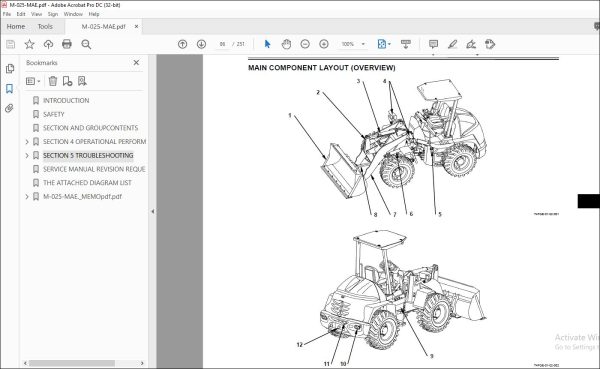Image resolution: width=600 pixels, height=369 pixels.
Task: Switch to the Tools tab
Action: click(45, 26)
